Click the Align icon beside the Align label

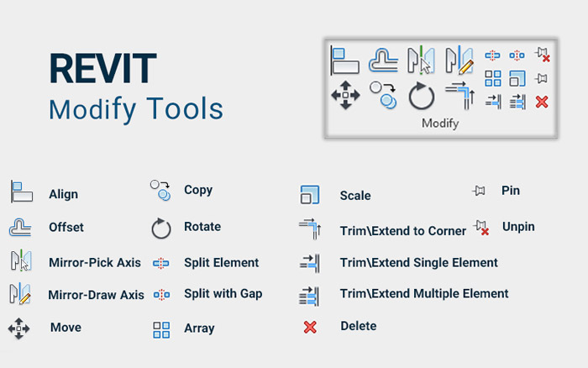point(21,192)
